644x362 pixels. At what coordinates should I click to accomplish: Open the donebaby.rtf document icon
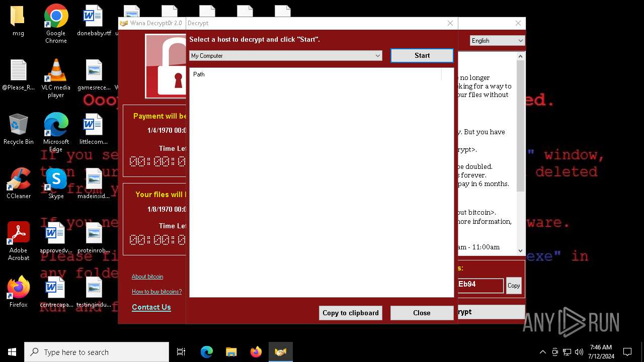click(x=94, y=21)
